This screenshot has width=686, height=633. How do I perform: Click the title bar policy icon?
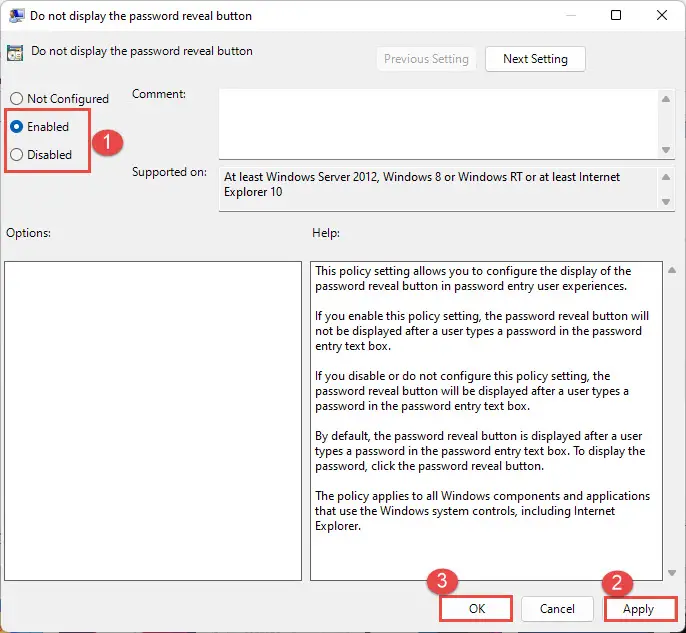point(16,16)
